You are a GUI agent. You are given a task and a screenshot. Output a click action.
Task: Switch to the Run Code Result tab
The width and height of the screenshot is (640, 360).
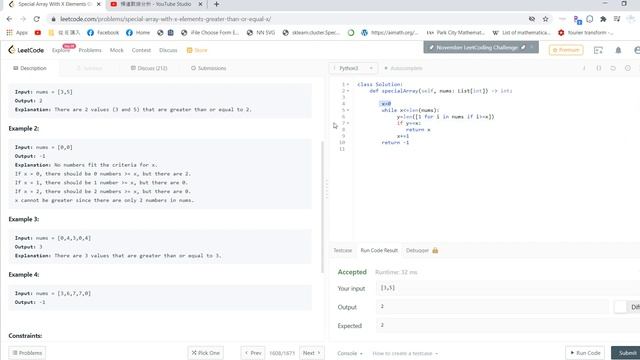[379, 250]
